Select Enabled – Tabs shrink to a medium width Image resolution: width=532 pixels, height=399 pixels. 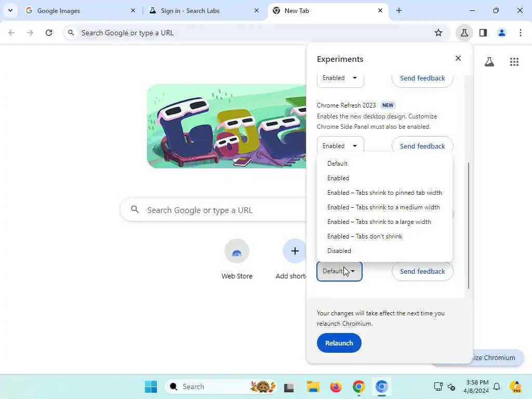point(384,207)
